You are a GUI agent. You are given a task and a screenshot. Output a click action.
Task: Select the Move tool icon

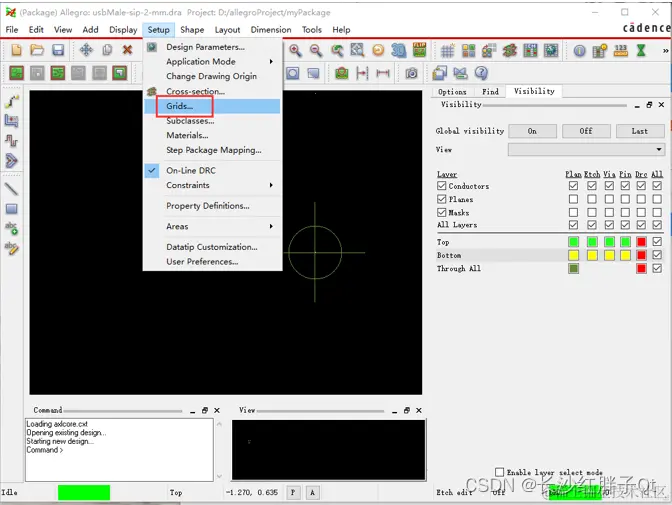click(x=86, y=50)
